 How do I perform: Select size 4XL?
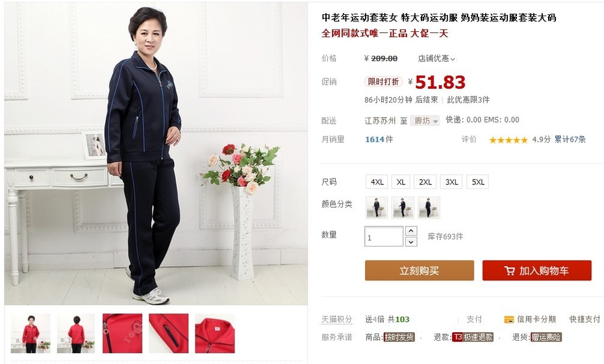click(377, 182)
